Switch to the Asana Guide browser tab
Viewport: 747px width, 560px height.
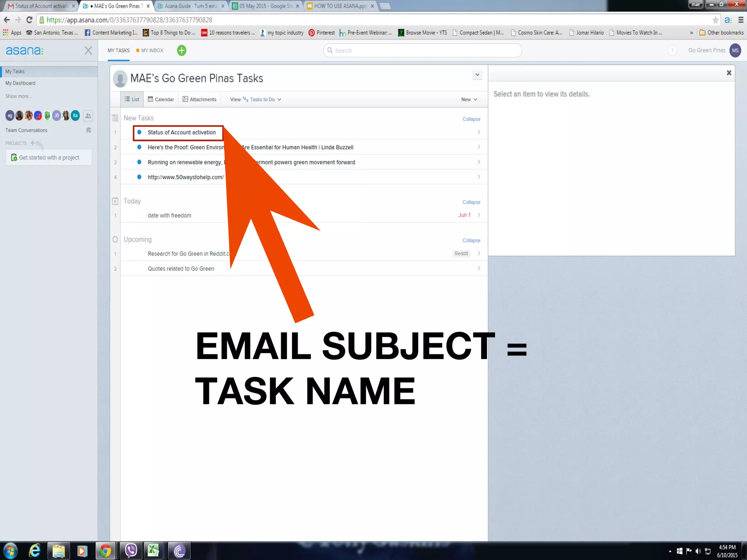click(x=191, y=6)
